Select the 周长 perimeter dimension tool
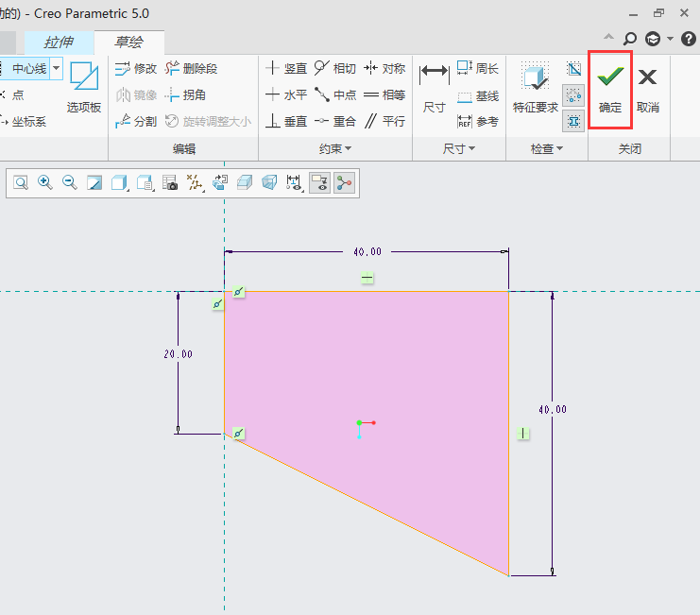The width and height of the screenshot is (700, 615). [478, 69]
